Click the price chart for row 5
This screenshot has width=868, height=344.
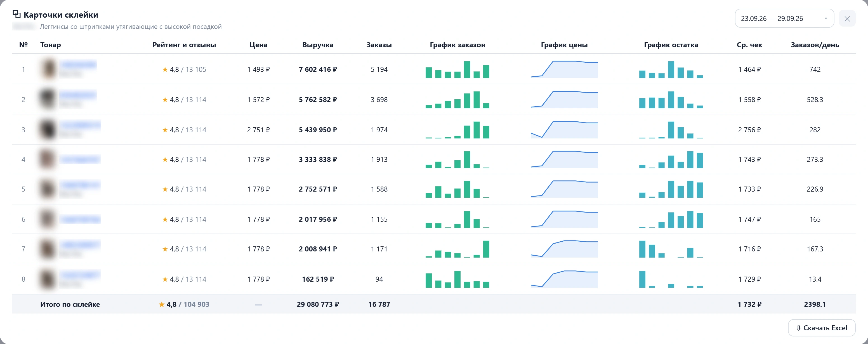[x=564, y=189]
